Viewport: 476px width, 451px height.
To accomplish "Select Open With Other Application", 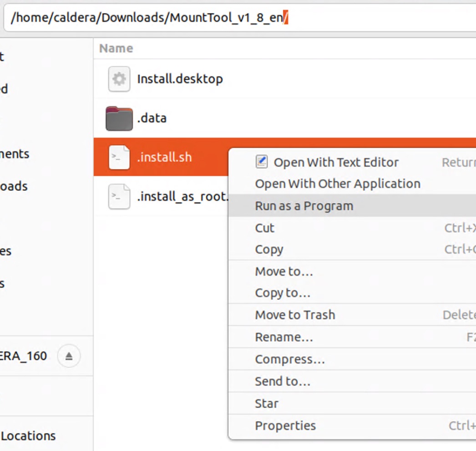I will [x=337, y=184].
